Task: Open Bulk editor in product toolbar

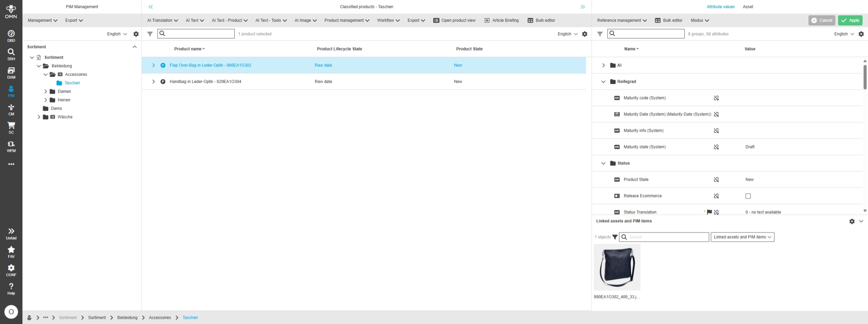Action: [x=541, y=20]
